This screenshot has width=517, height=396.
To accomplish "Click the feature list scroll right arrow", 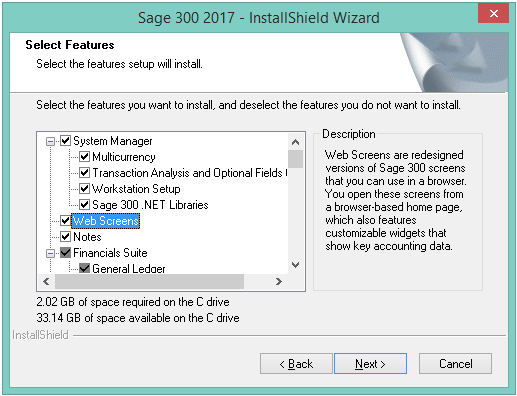I will click(279, 282).
